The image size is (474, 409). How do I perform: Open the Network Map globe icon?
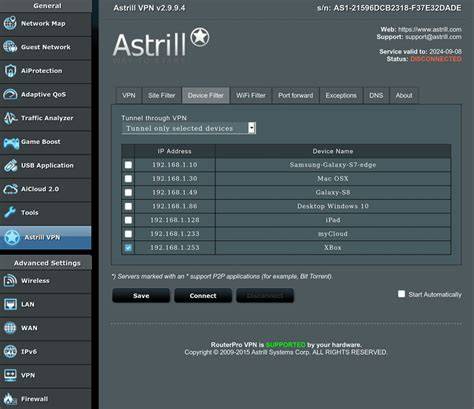pos(10,23)
